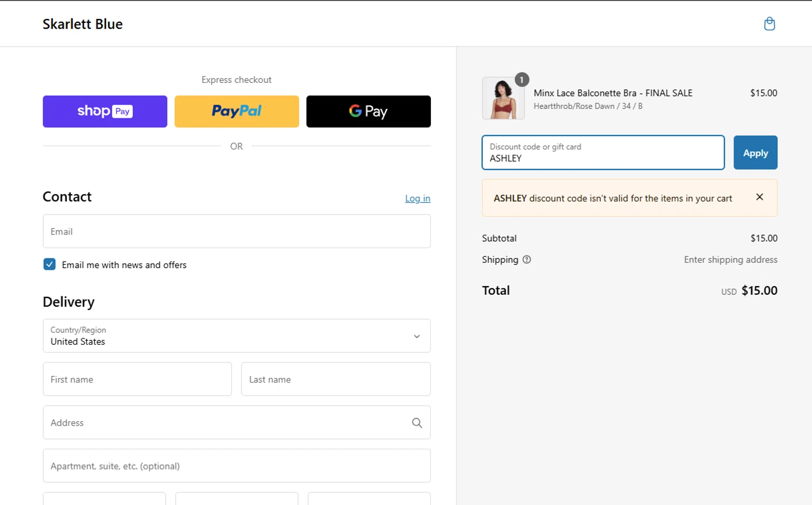Open the Country/Region dropdown

pyautogui.click(x=237, y=336)
